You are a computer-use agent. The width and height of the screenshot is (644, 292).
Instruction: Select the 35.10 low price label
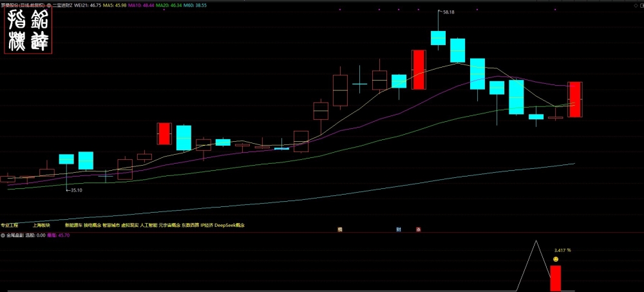[x=77, y=190]
